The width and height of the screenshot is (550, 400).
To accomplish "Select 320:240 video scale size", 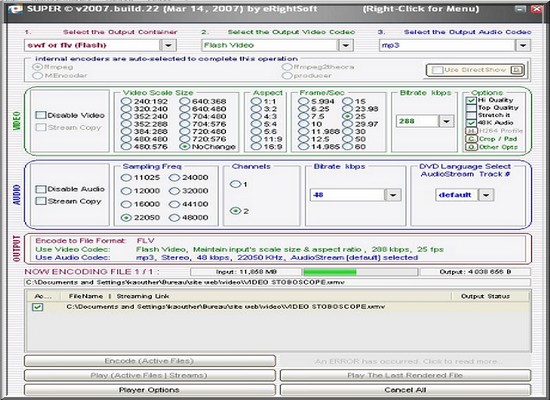I will pyautogui.click(x=126, y=109).
